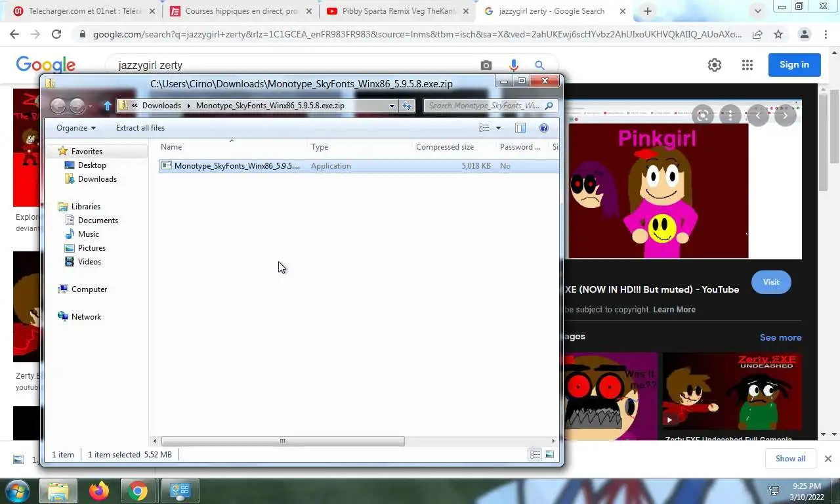Reload the Chrome page
Screen dimensions: 840x504
[x=56, y=34]
